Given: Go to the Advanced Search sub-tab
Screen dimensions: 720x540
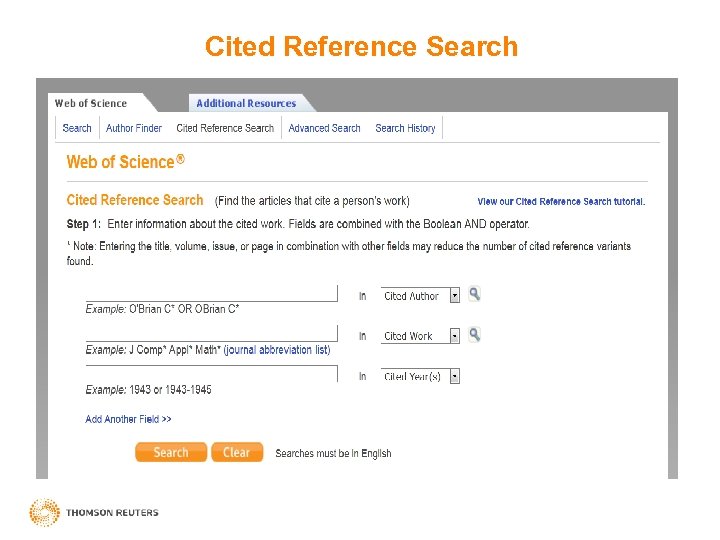Looking at the screenshot, I should 324,128.
